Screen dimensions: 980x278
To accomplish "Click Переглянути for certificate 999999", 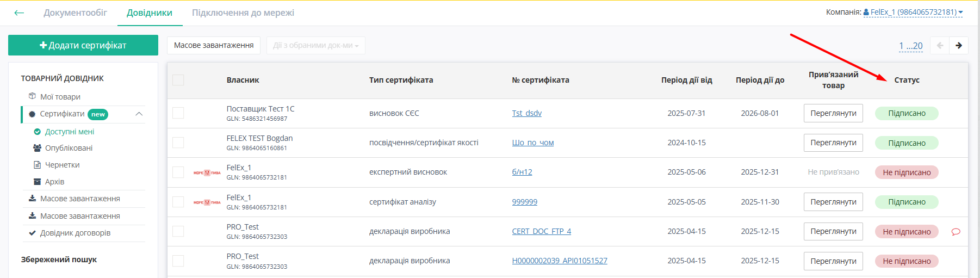I will pyautogui.click(x=833, y=202).
